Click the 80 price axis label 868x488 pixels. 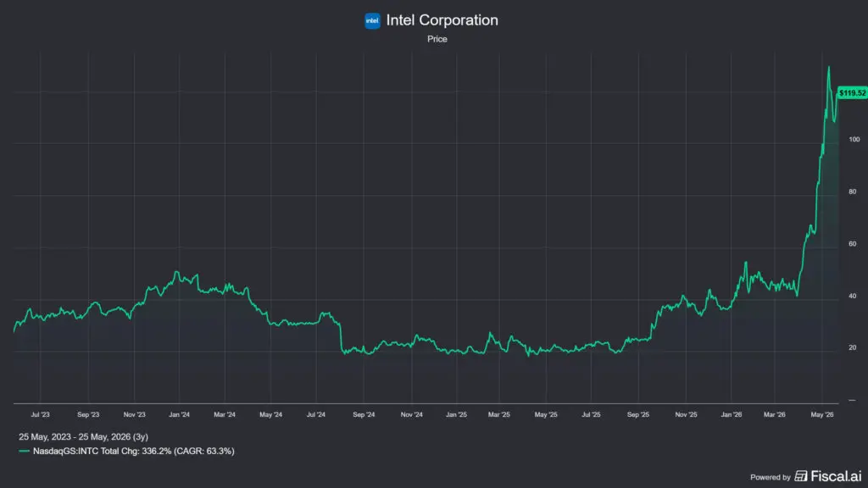point(853,192)
